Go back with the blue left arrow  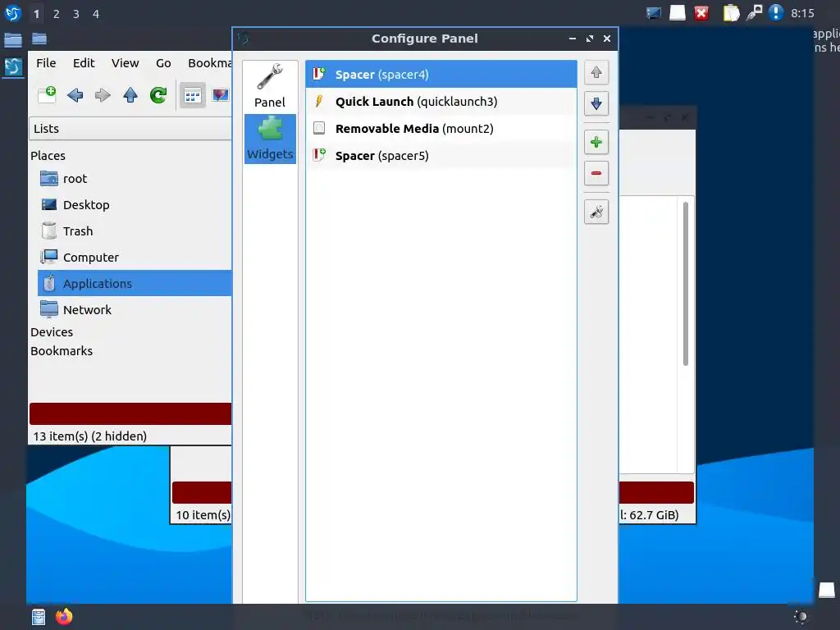click(75, 95)
